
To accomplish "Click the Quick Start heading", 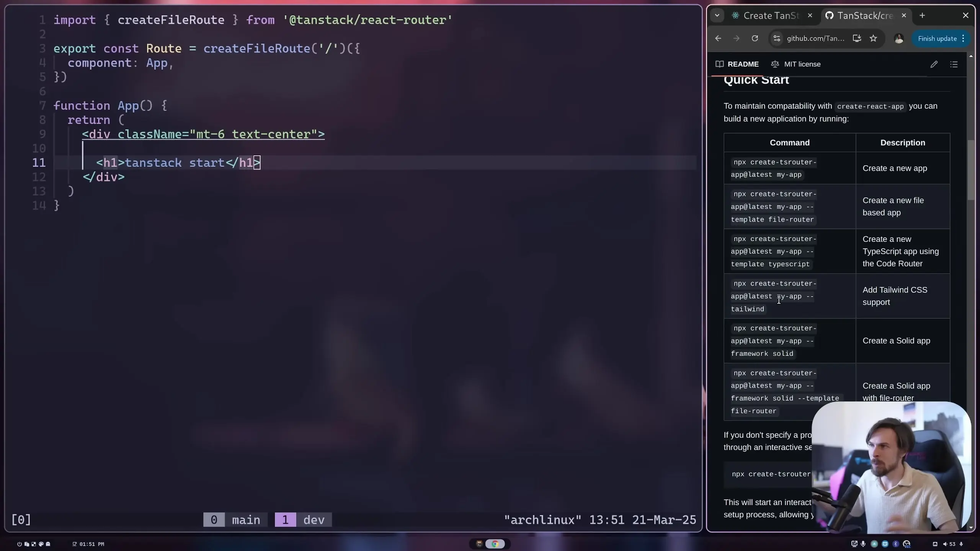I will pyautogui.click(x=756, y=80).
